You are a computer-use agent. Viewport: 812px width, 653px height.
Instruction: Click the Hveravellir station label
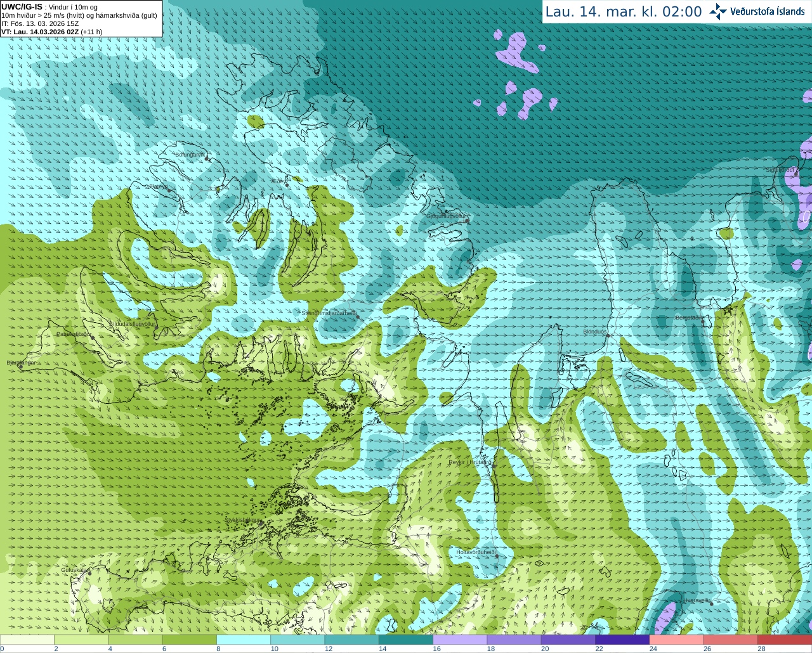click(696, 600)
